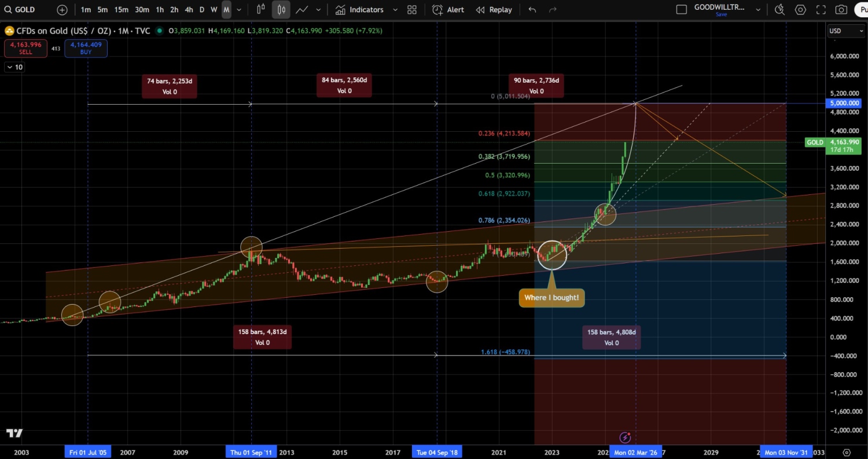Open the indicator templates grid icon
Screen dimensions: 868x459
tap(412, 10)
